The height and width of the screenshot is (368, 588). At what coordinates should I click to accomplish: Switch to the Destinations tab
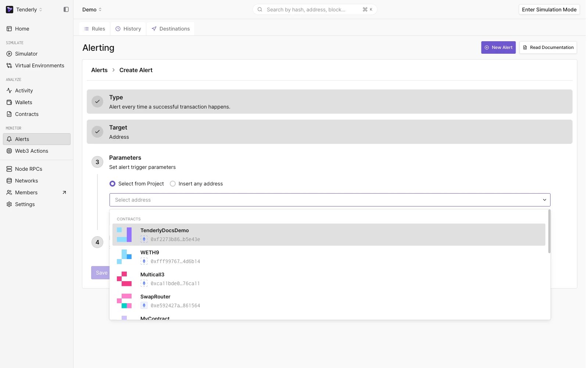tap(171, 29)
